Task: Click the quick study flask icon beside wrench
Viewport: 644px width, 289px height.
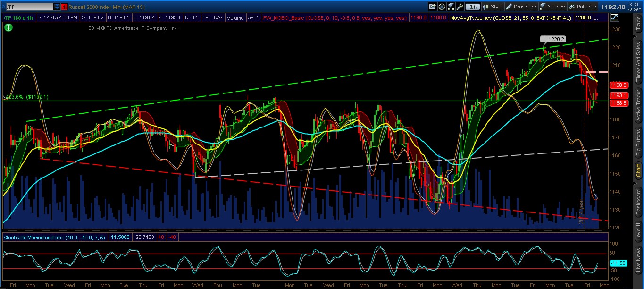Action: click(451, 7)
